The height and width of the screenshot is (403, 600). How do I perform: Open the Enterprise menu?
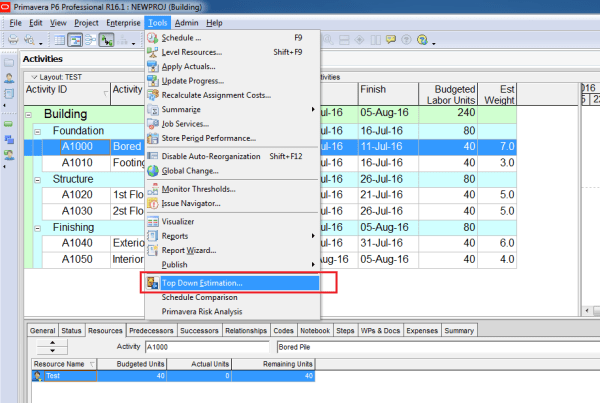[x=121, y=22]
